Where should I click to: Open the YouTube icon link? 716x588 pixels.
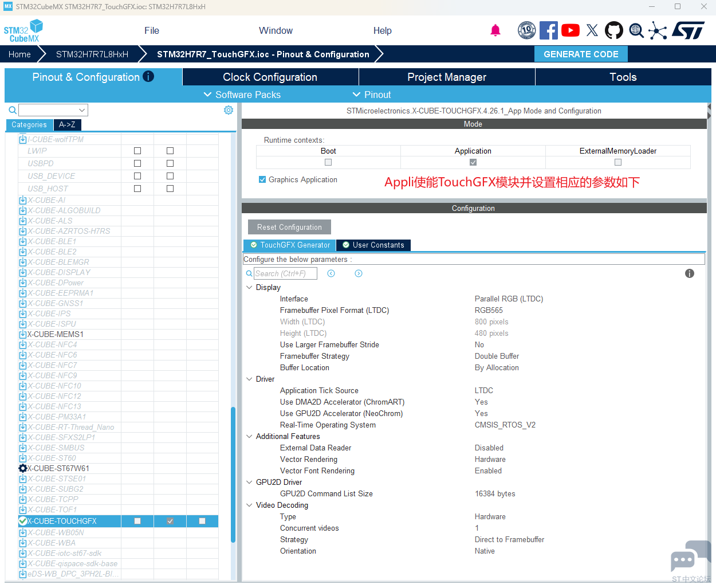point(571,30)
